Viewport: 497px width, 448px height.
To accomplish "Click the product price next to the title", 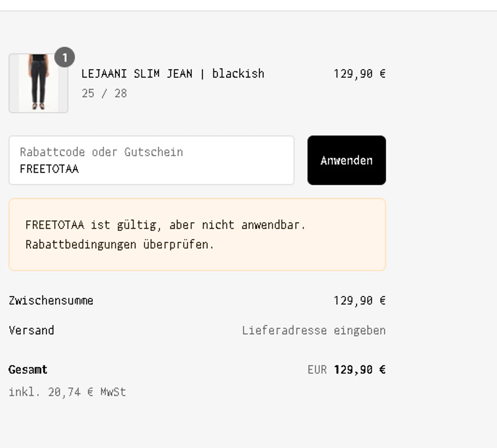I will click(x=359, y=74).
